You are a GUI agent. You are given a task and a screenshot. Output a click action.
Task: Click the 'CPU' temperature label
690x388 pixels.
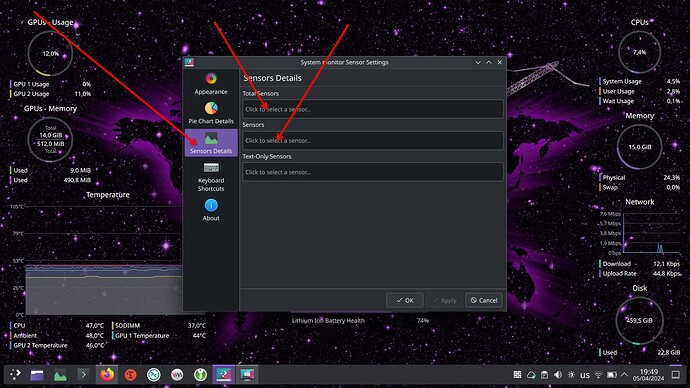pyautogui.click(x=19, y=326)
